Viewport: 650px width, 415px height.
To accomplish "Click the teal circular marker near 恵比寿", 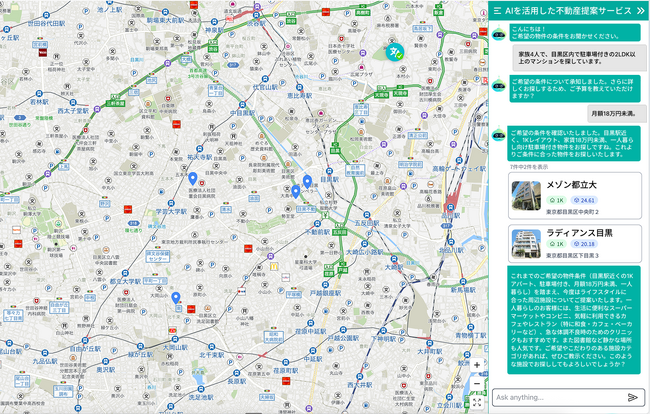I will tap(397, 50).
